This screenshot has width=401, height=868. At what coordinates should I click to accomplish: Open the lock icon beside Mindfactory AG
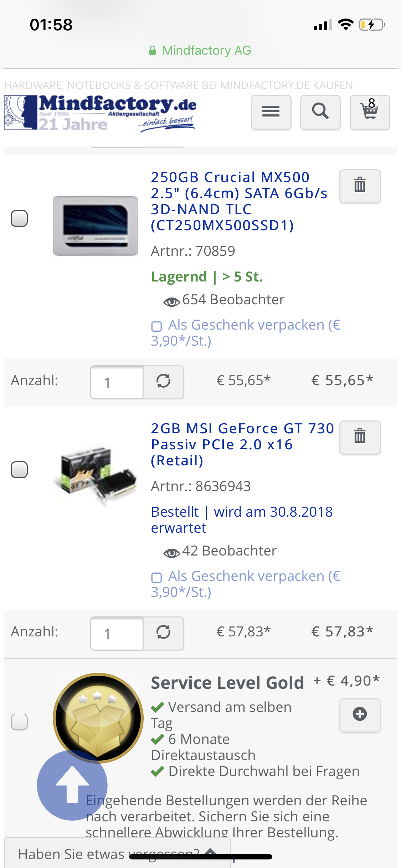pos(153,50)
